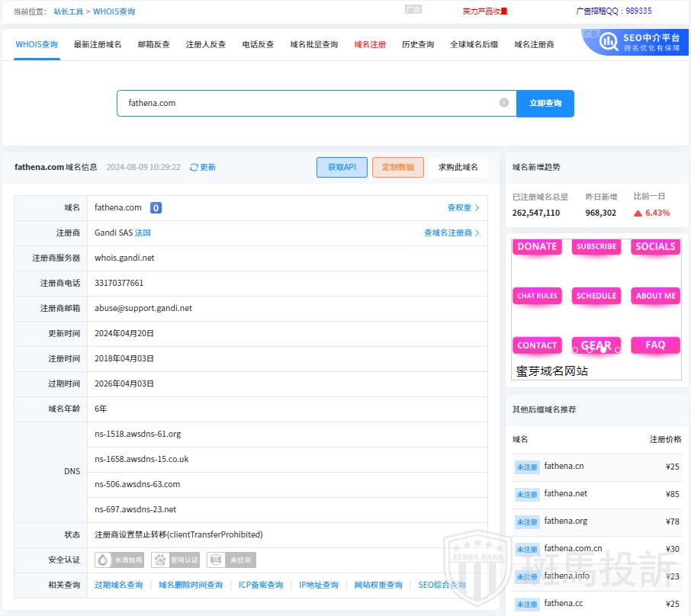This screenshot has width=691, height=616.
Task: Expand 查域名注册商 chevron link
Action: [x=452, y=233]
